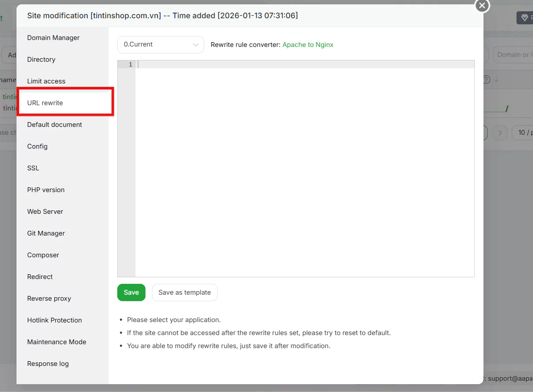Expand the rewrite rule version list
533x392 pixels.
pos(195,44)
